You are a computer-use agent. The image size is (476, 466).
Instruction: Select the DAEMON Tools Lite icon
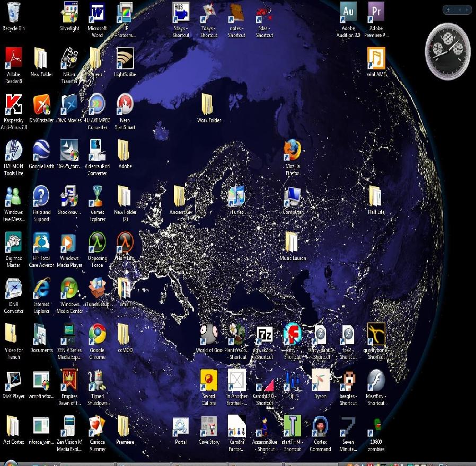(x=14, y=150)
